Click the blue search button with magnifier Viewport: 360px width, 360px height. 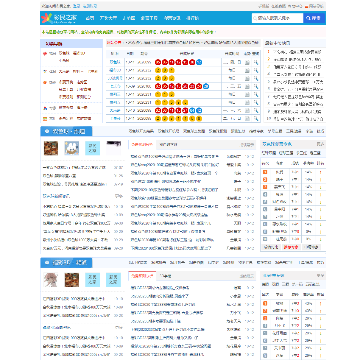coord(314,18)
